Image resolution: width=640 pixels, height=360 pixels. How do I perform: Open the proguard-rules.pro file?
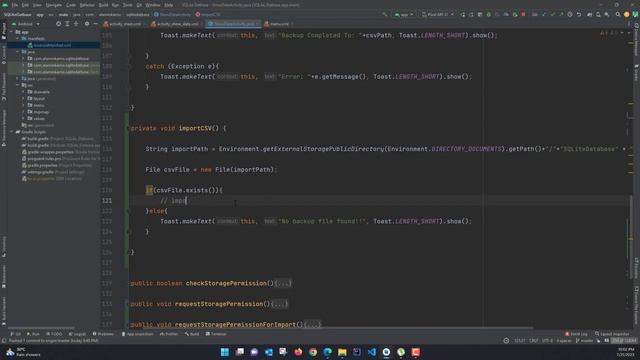click(x=44, y=158)
